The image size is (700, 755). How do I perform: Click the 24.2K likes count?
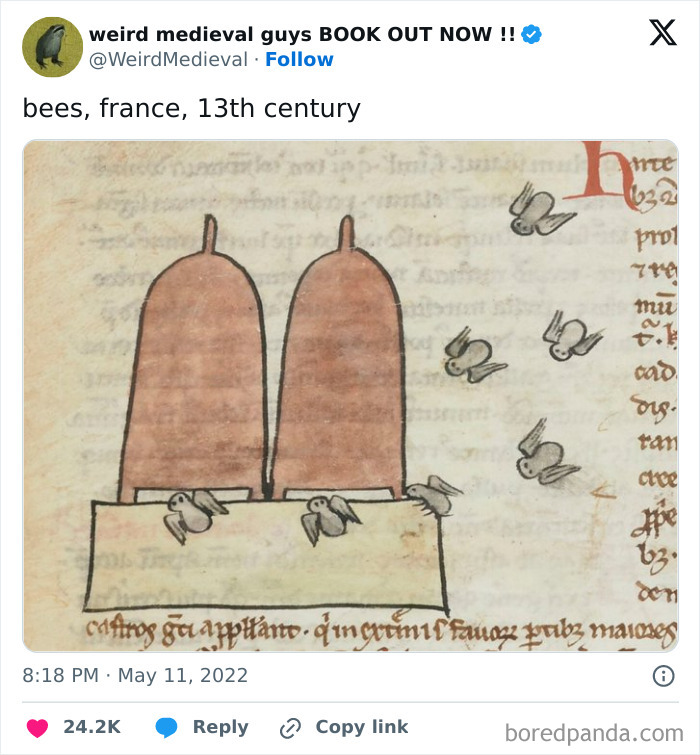coord(92,727)
